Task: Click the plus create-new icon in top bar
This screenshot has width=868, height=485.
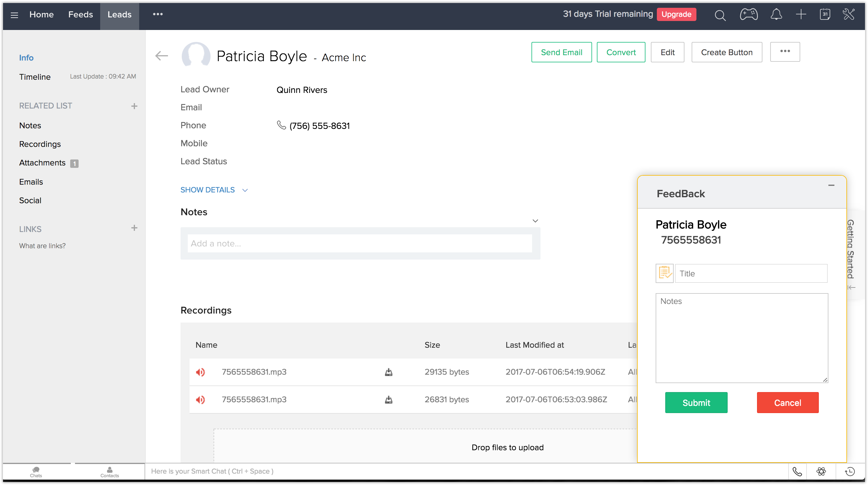Action: tap(801, 14)
